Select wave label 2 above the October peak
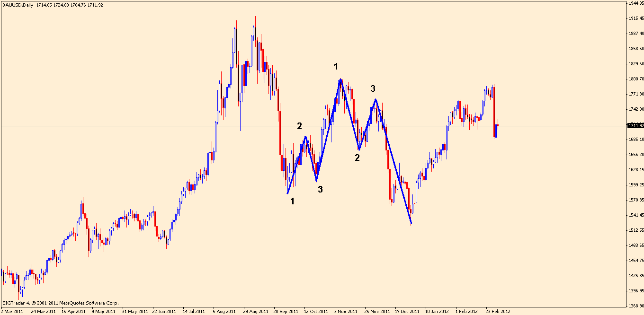 click(x=299, y=126)
